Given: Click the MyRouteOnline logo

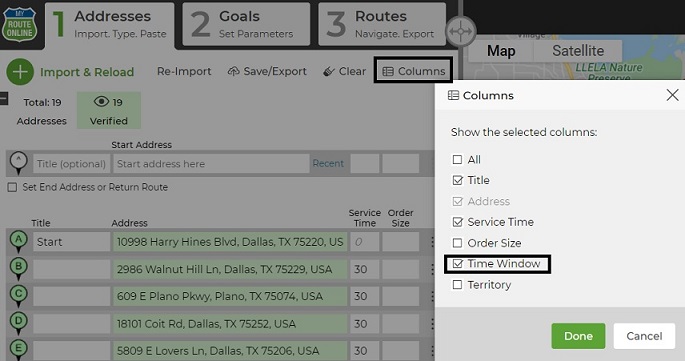Looking at the screenshot, I should tap(20, 25).
